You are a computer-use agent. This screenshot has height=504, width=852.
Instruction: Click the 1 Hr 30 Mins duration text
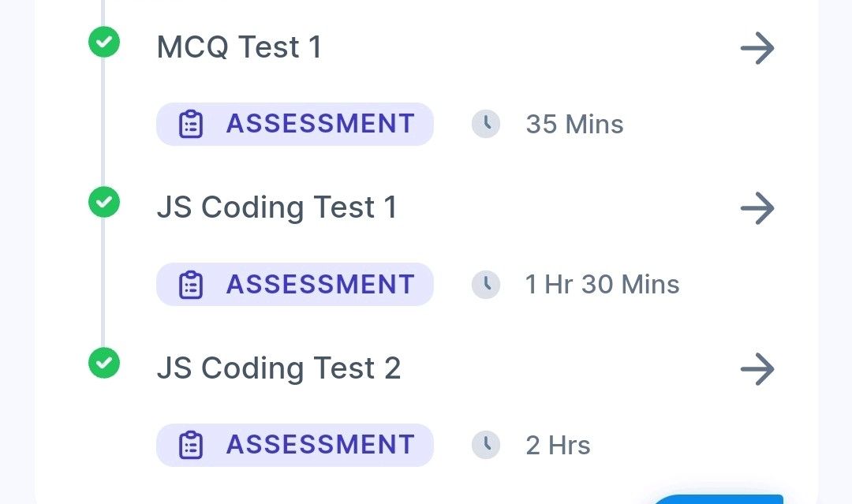pyautogui.click(x=602, y=284)
